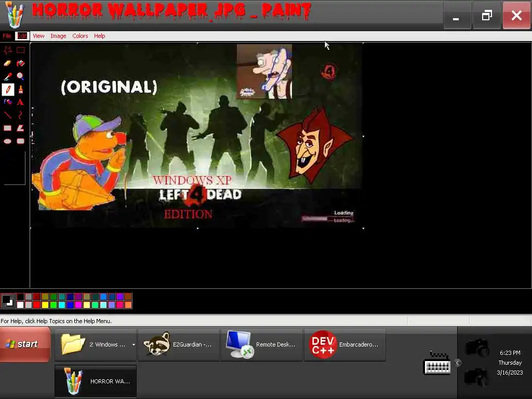Select the black color swatch
The width and height of the screenshot is (532, 399).
(20, 297)
